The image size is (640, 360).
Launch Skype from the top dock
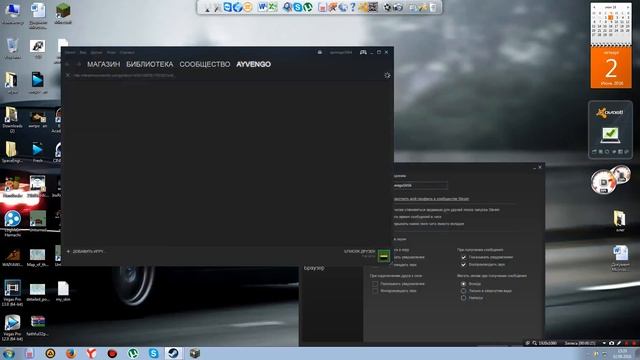[298, 7]
